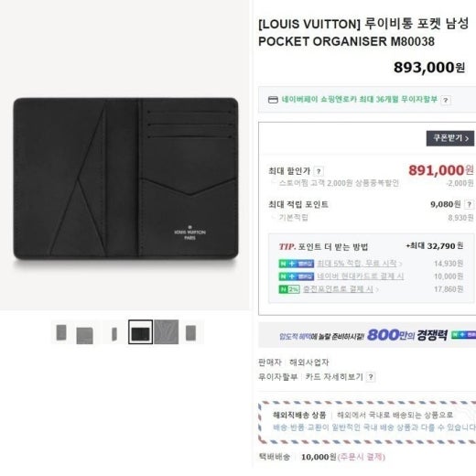Click N+ badge beside 네이버 현대카드로 결제 시
The width and height of the screenshot is (476, 476).
[x=297, y=276]
